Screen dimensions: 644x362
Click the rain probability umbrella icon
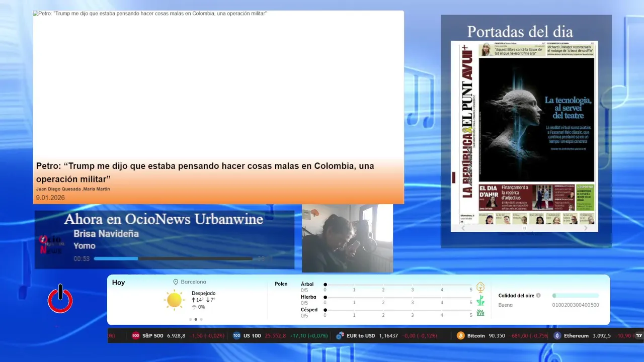point(194,307)
